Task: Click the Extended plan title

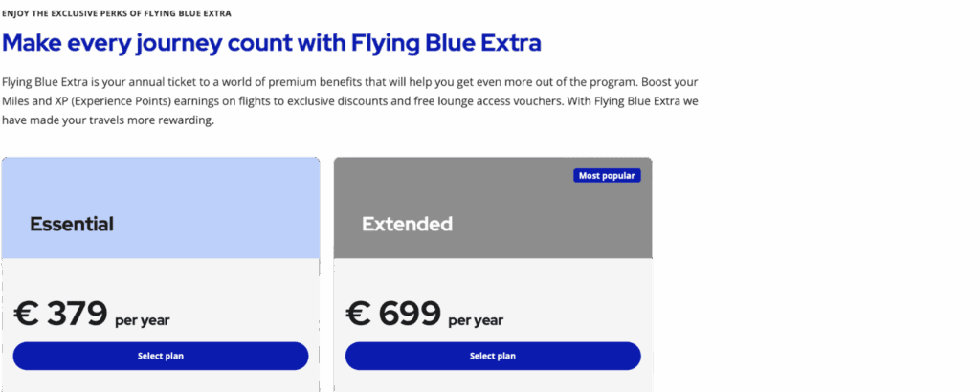Action: 407,225
